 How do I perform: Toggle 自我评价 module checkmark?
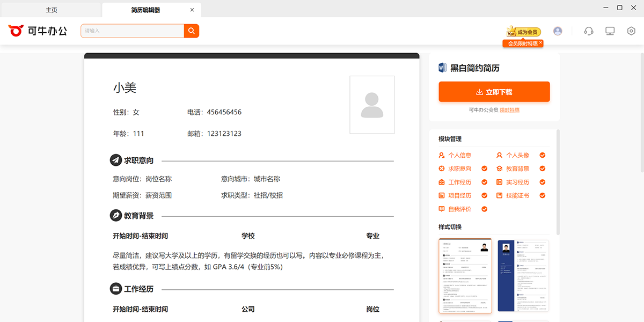[485, 209]
